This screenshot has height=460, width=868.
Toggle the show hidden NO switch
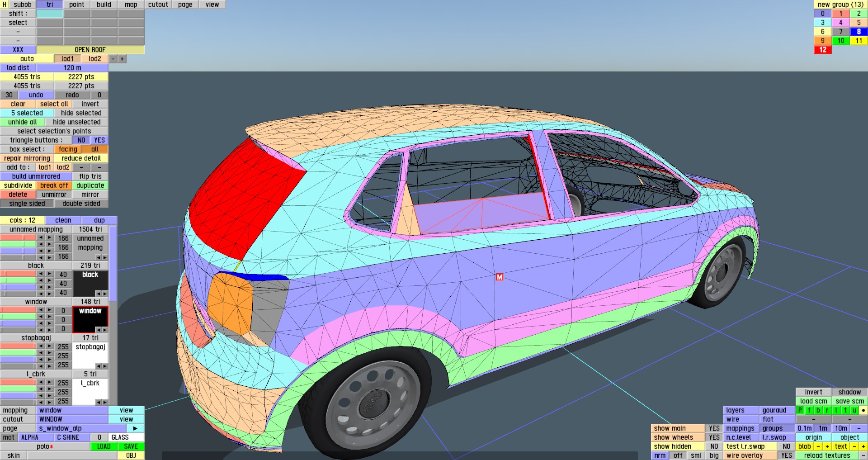pos(714,446)
